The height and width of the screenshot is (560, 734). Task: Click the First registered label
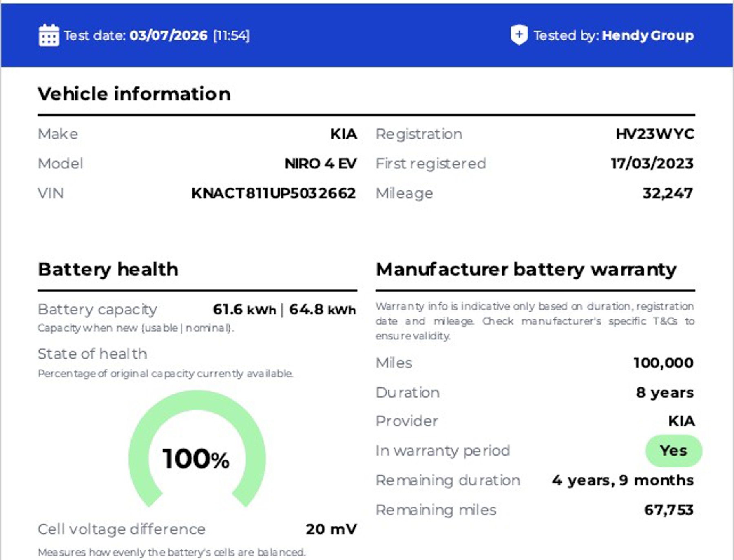click(x=431, y=164)
